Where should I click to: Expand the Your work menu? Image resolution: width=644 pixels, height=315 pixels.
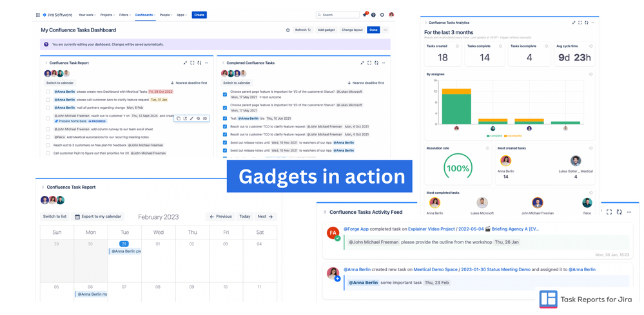pyautogui.click(x=87, y=15)
